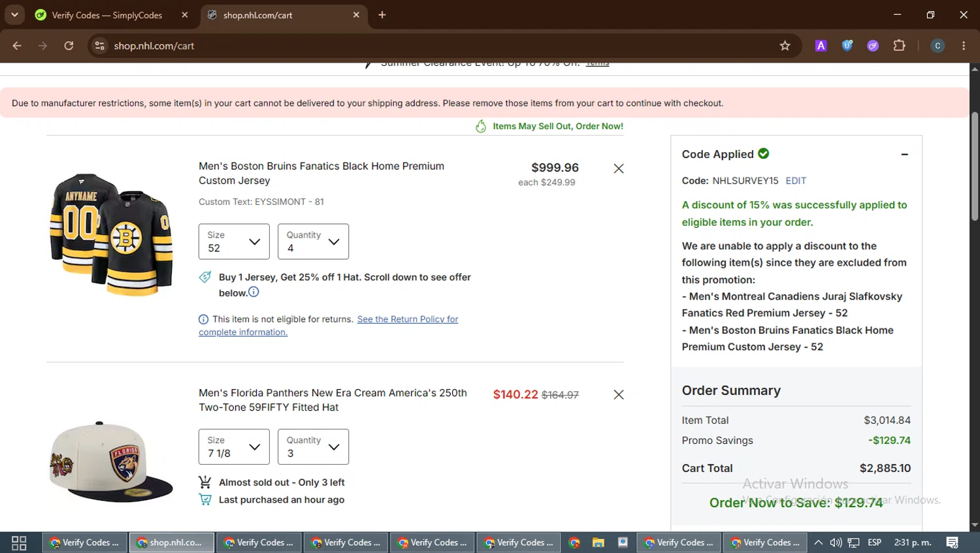Click the Last purchased cart icon
980x553 pixels.
click(205, 499)
